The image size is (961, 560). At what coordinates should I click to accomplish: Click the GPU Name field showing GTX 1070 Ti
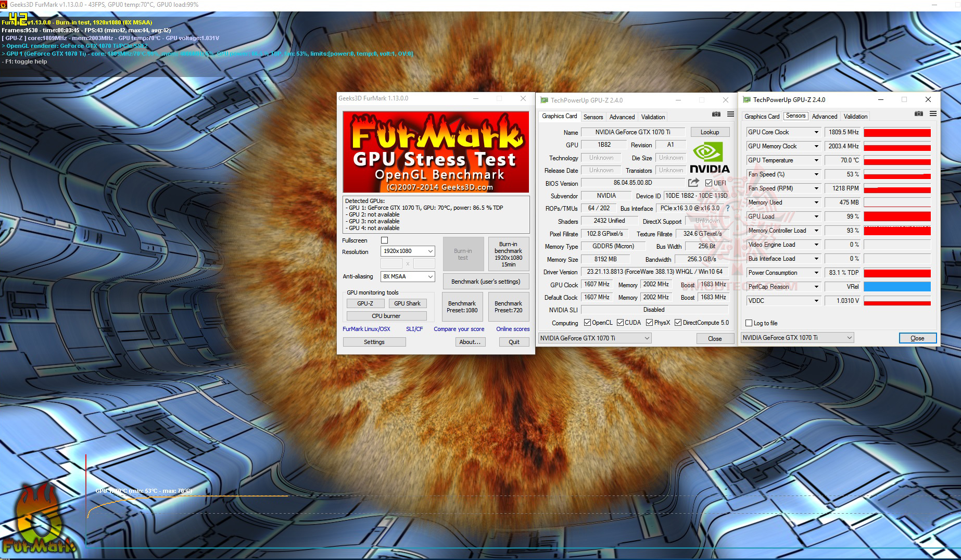click(633, 132)
